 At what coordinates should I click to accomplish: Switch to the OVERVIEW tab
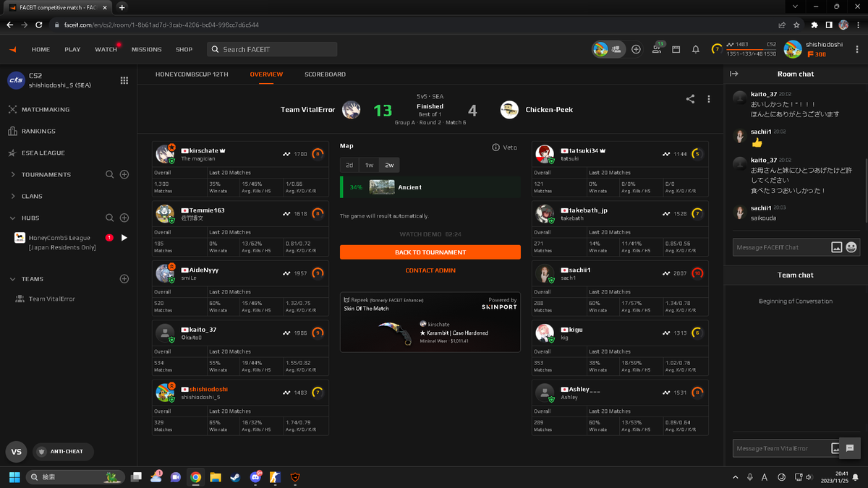(x=266, y=74)
